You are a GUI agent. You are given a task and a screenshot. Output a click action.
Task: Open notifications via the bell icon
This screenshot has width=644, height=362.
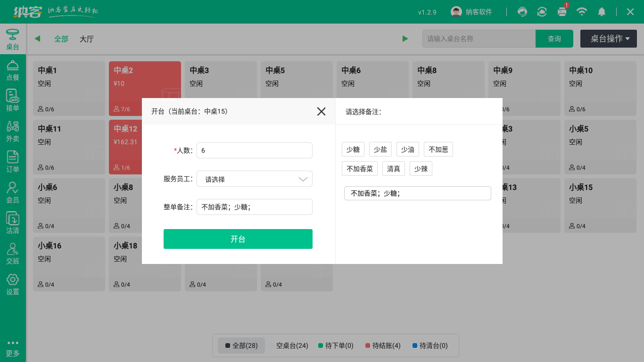[x=602, y=12]
